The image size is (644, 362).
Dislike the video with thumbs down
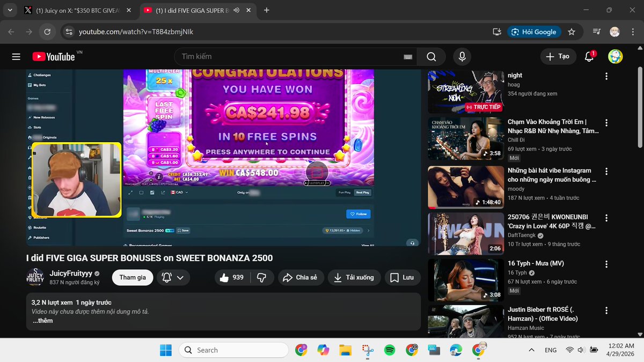[x=262, y=277]
